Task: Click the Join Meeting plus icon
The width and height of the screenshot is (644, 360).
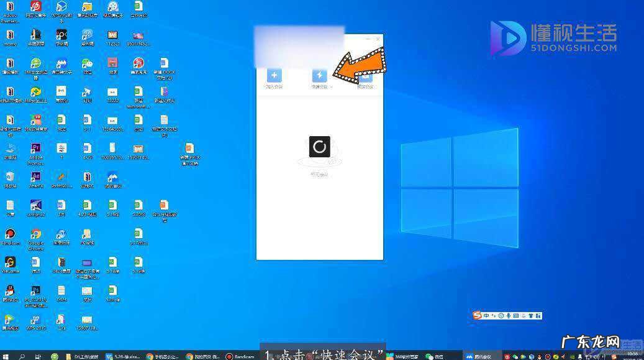Action: pos(274,76)
